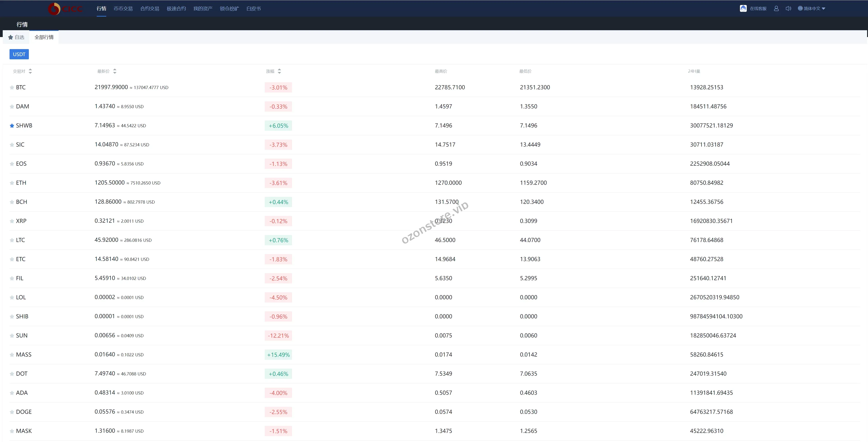Open the LTC trading pair row
Screen dimensions: 868x442
tap(21, 240)
